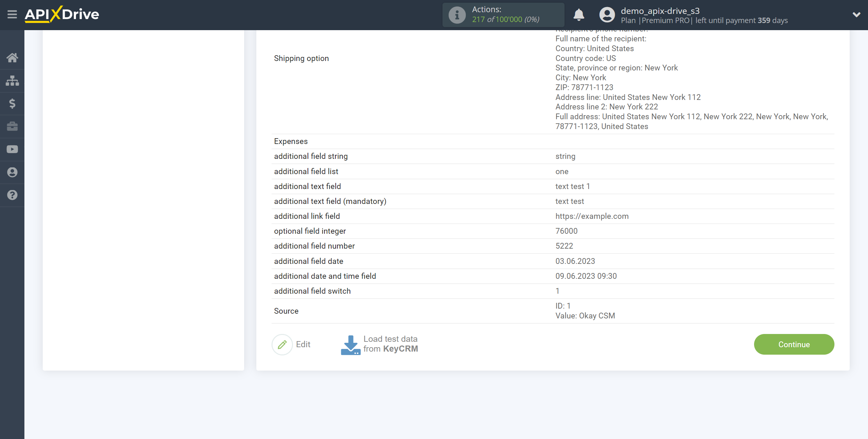Click the ApiX-Drive logo
The height and width of the screenshot is (439, 868).
62,14
